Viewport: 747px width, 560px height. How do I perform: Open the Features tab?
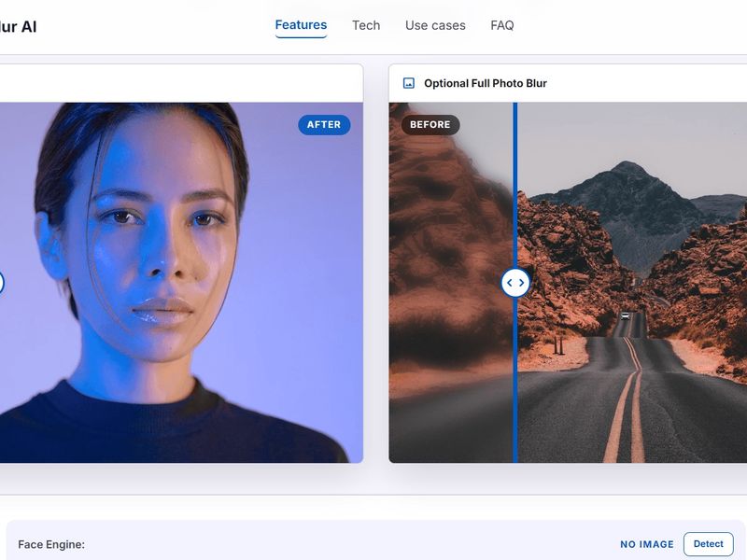click(x=301, y=25)
